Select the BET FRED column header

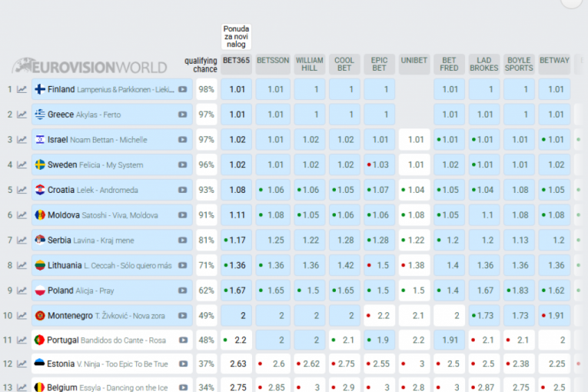tap(449, 64)
